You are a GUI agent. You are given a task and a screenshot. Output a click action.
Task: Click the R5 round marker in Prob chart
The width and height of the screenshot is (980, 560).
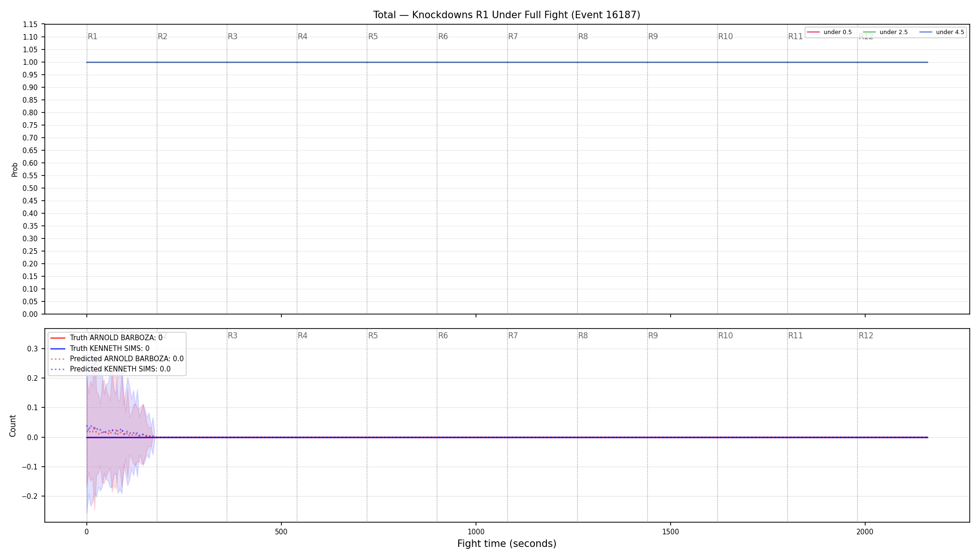click(373, 36)
